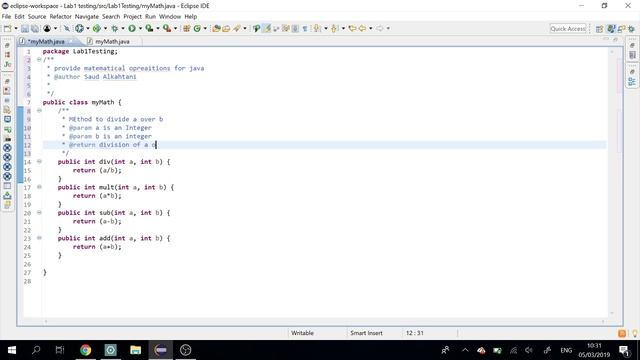Maximize the editor area button
640x360 pixels.
(x=616, y=39)
